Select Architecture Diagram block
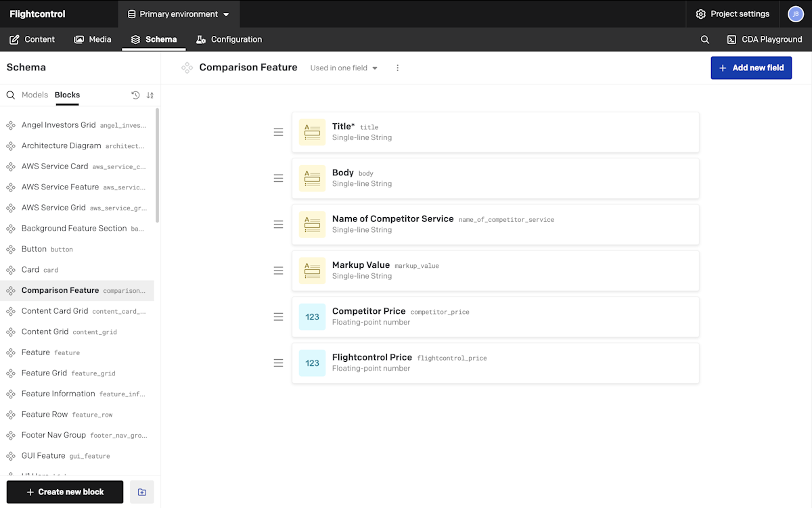This screenshot has width=812, height=508. pyautogui.click(x=77, y=145)
